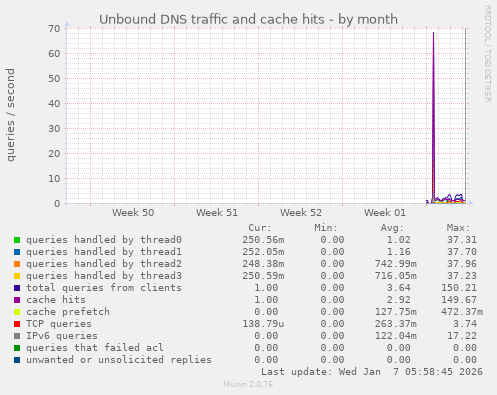This screenshot has height=395, width=497.
Task: Click the 'cache prefetch' legend label
Action: [x=68, y=312]
